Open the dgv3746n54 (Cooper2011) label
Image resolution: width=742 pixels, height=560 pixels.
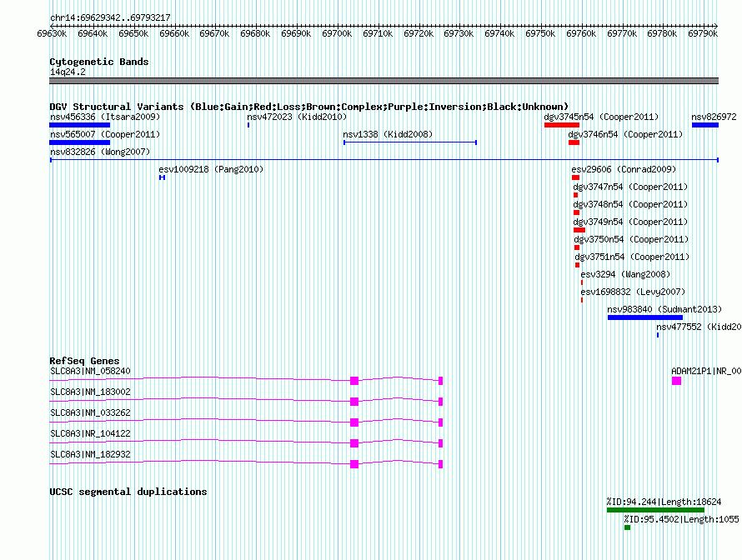coord(625,134)
